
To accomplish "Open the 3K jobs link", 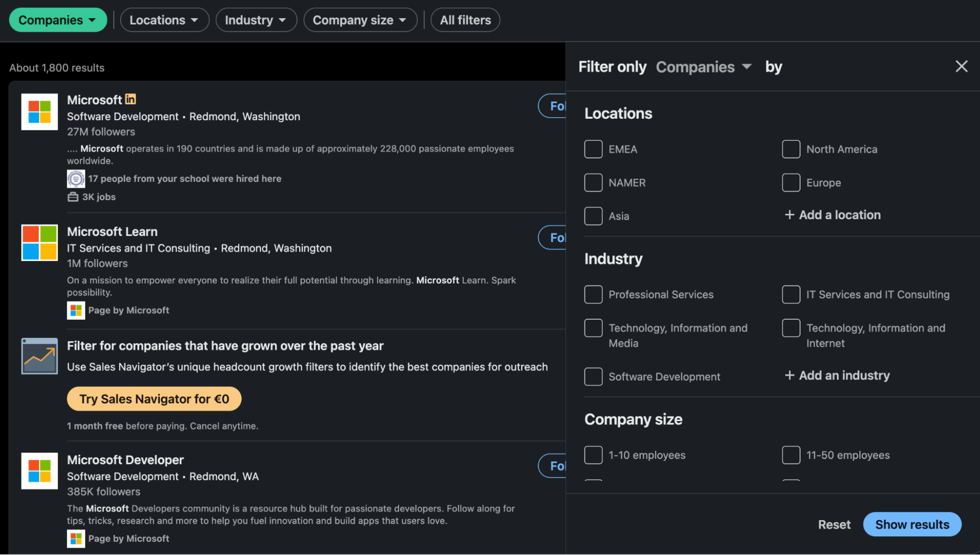I will pos(99,197).
